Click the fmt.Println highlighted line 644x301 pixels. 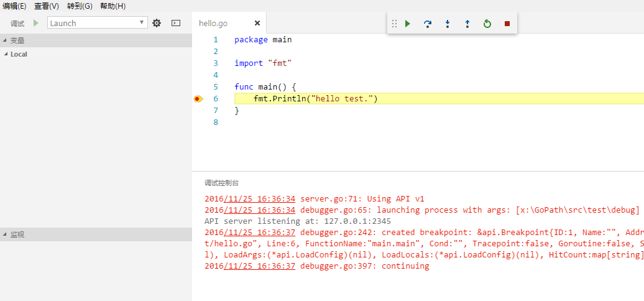click(x=439, y=98)
